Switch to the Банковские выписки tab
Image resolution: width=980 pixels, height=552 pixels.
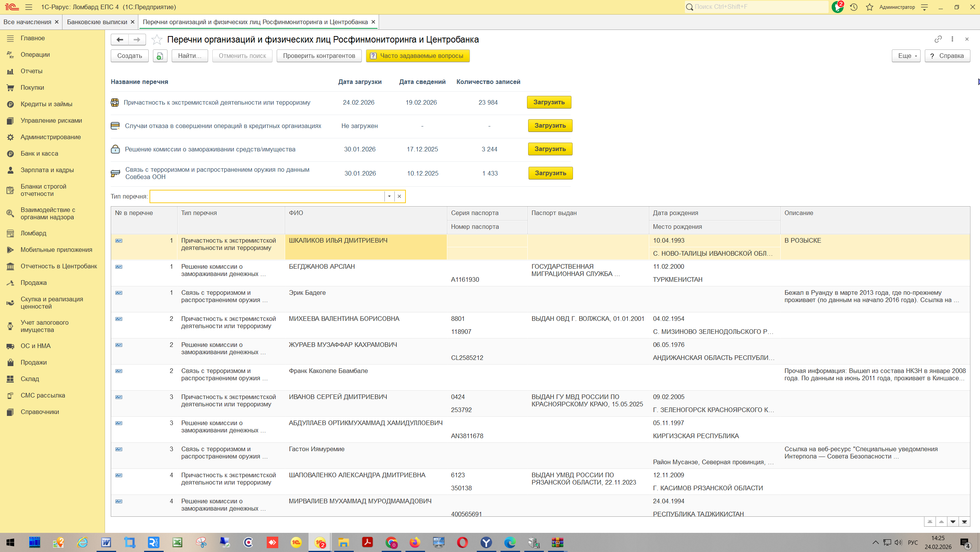coord(97,22)
